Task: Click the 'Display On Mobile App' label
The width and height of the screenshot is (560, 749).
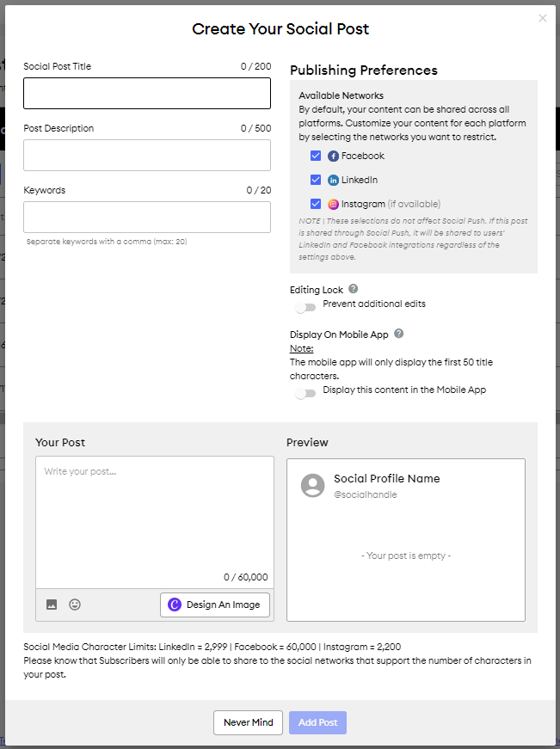Action: coord(339,335)
